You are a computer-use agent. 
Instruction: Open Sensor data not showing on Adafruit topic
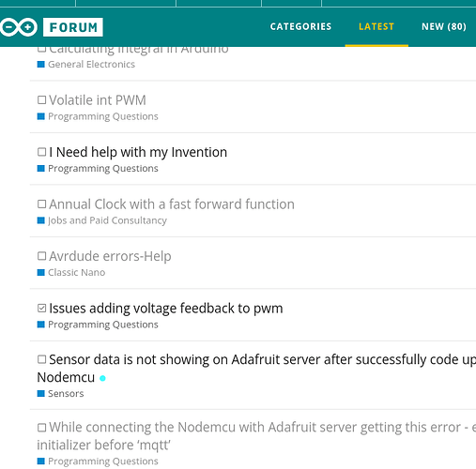(x=256, y=369)
